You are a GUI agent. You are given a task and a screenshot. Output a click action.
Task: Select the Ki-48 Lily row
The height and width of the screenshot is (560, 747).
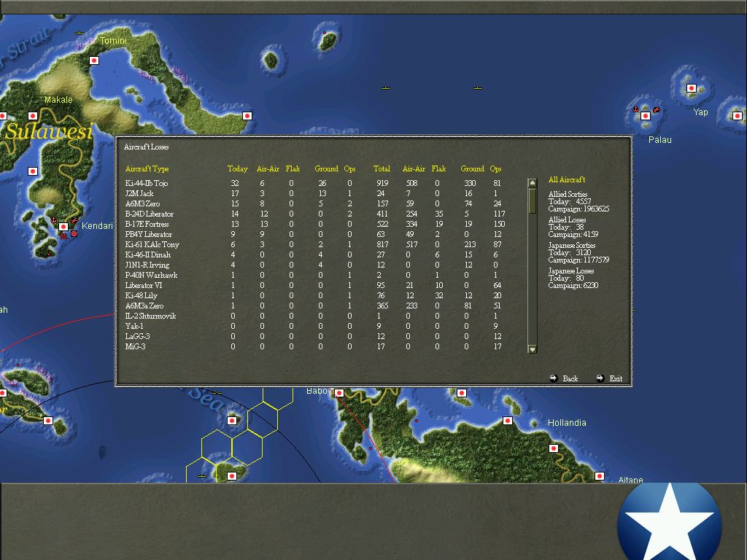pos(314,296)
